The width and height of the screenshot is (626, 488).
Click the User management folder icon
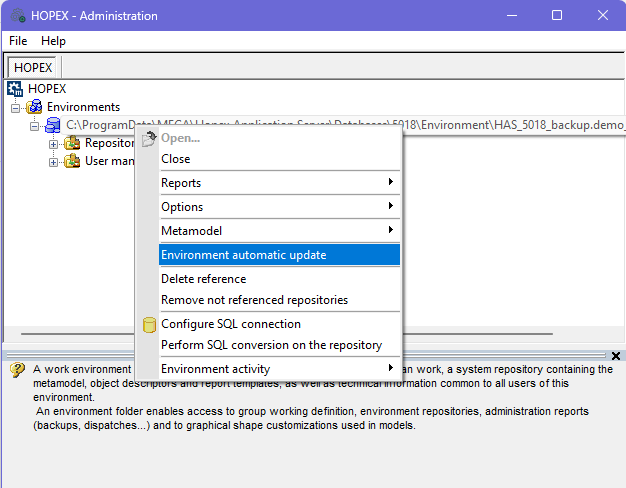coord(72,161)
